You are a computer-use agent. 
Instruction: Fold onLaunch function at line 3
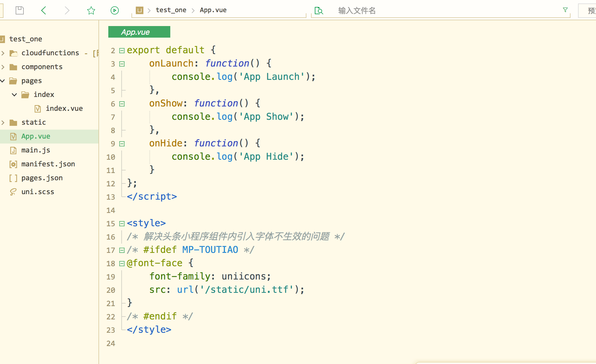point(122,64)
